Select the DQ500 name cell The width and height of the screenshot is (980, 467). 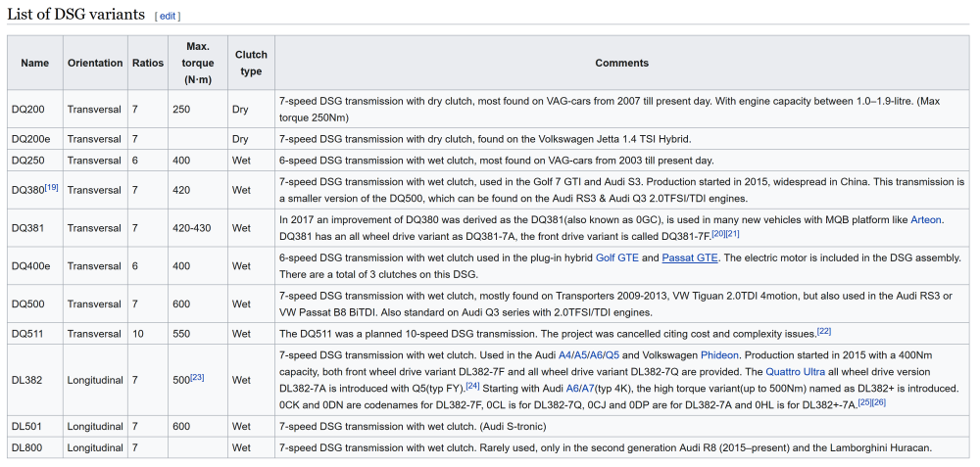(x=35, y=304)
